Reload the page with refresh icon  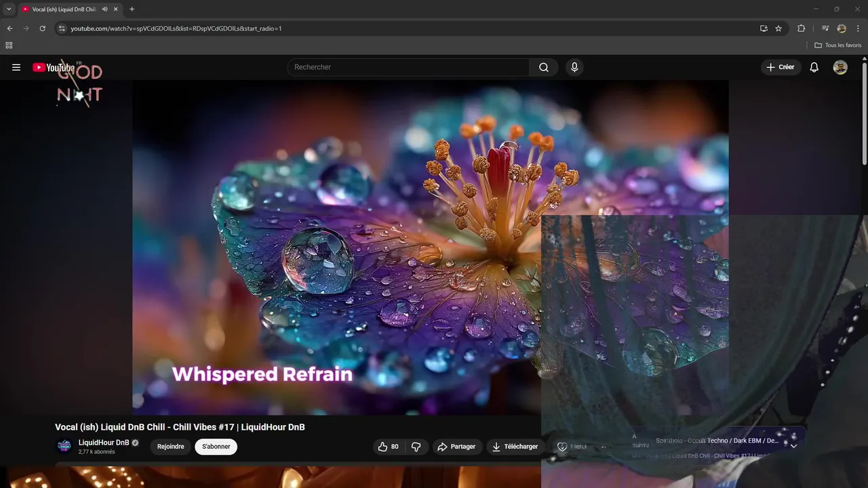pos(42,28)
